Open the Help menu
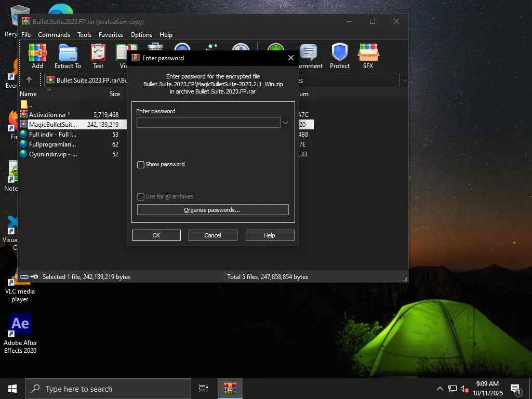 pyautogui.click(x=166, y=35)
